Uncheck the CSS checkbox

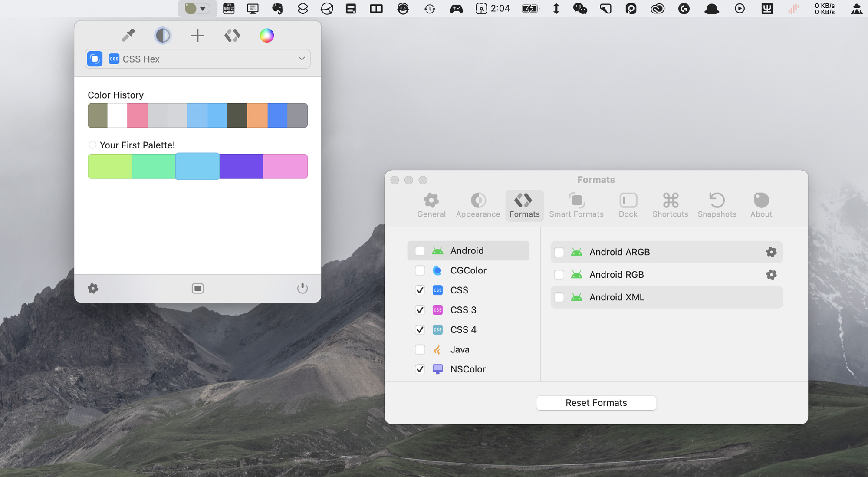point(420,290)
